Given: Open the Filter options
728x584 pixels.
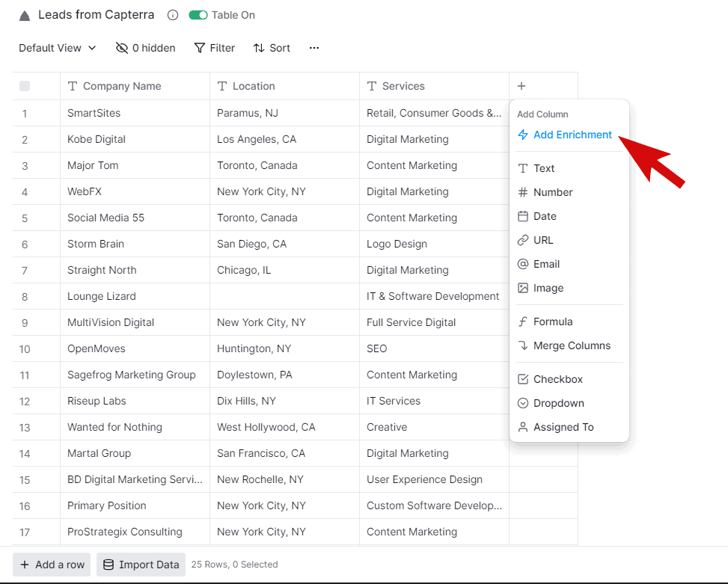Looking at the screenshot, I should [x=215, y=48].
